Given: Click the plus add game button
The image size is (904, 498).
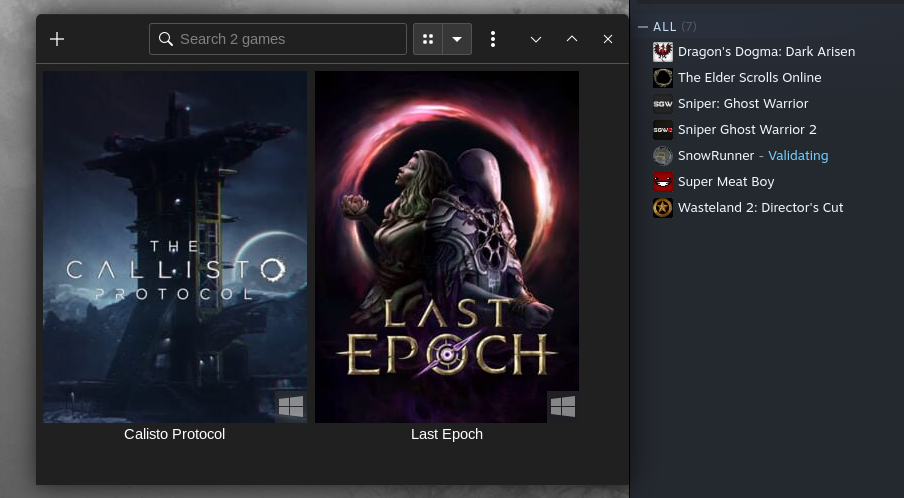Looking at the screenshot, I should (57, 39).
